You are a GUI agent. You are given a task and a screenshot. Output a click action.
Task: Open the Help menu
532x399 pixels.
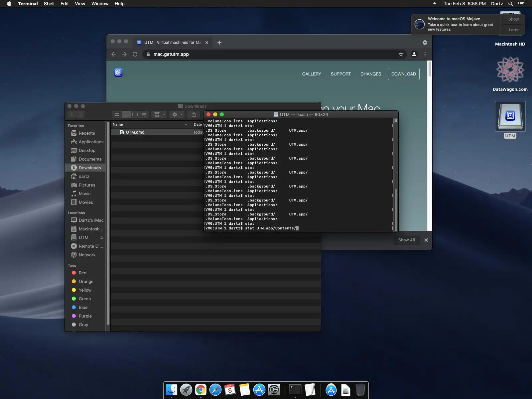(x=120, y=4)
